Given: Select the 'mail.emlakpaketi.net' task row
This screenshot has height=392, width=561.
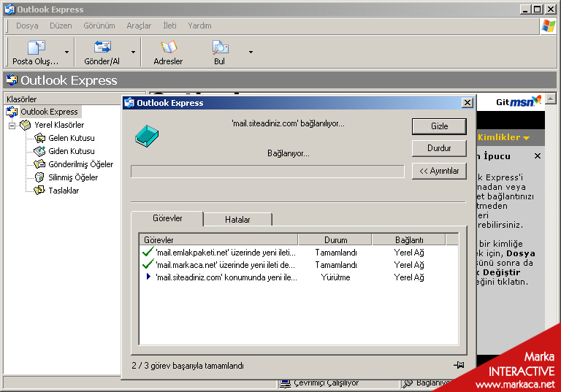Looking at the screenshot, I should pyautogui.click(x=298, y=253).
